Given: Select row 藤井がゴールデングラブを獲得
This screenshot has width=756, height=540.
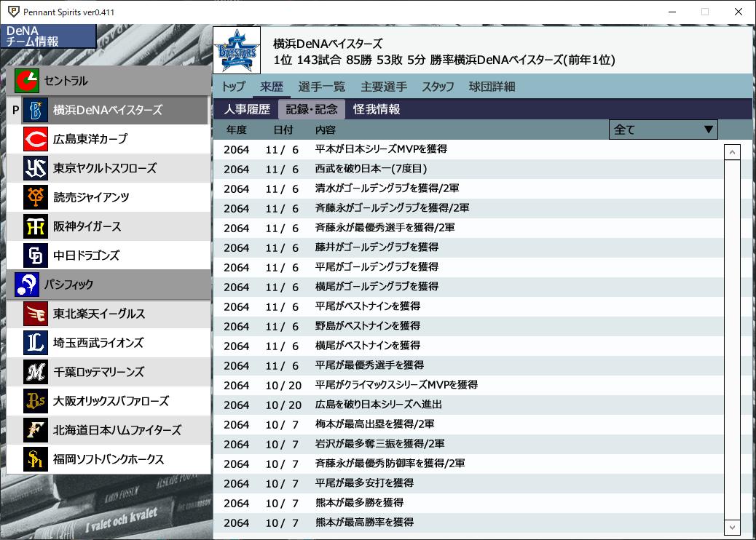Looking at the screenshot, I should [x=468, y=247].
